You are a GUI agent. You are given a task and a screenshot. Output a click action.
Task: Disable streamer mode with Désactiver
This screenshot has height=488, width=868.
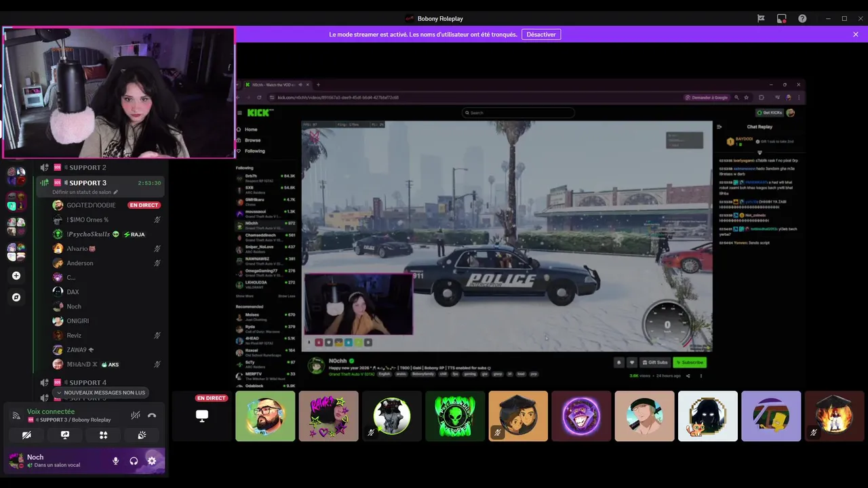coord(541,35)
